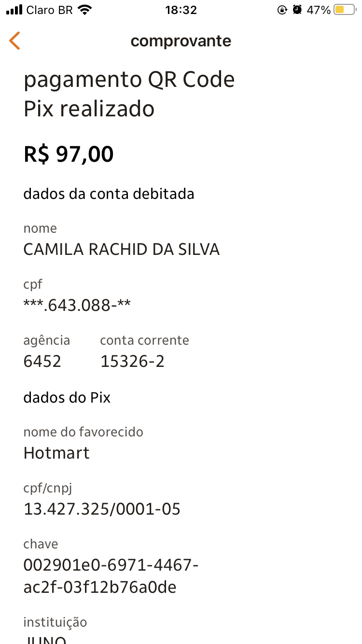Tap the Pix chave code value
The image size is (362, 644).
[111, 576]
